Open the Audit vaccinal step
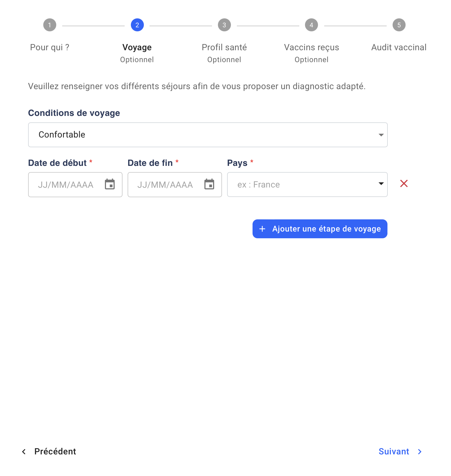This screenshot has height=476, width=451. click(399, 47)
